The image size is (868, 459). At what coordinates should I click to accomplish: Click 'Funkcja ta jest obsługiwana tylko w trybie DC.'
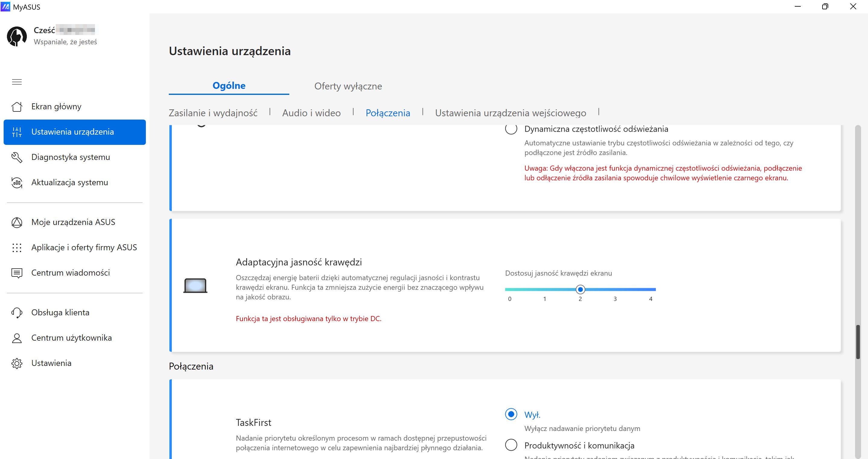(x=309, y=319)
